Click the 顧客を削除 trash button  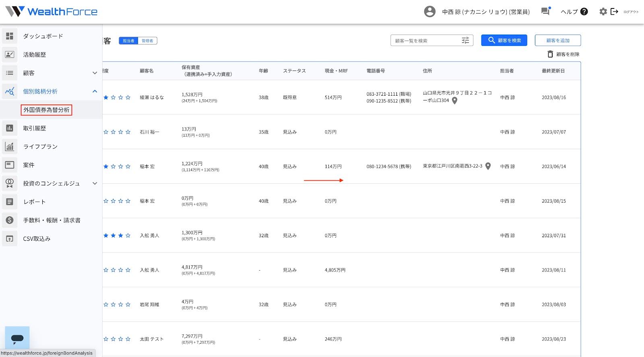563,54
